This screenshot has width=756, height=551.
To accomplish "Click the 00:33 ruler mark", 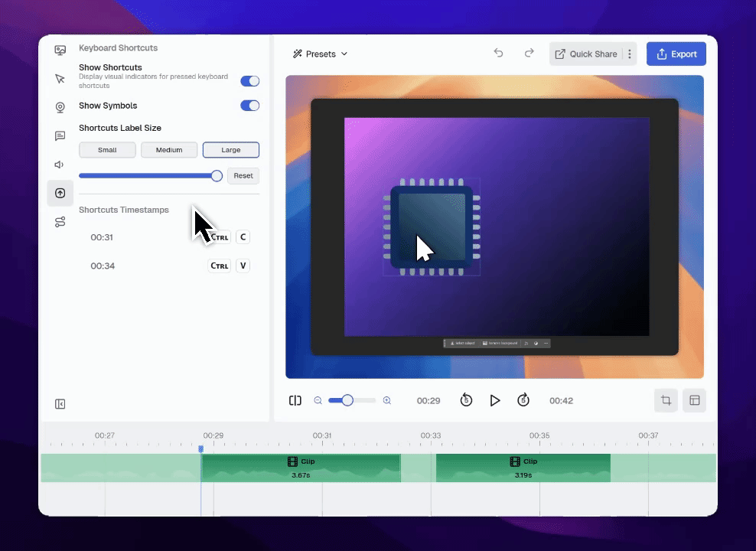I will (x=431, y=435).
